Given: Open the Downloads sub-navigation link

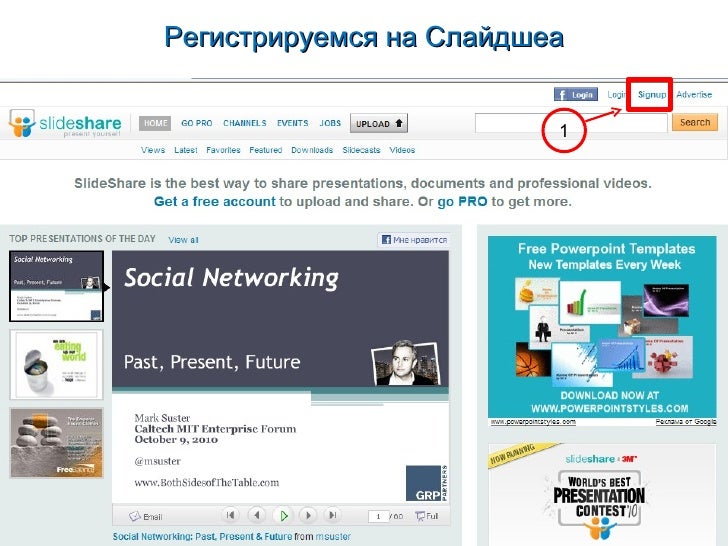Looking at the screenshot, I should pyautogui.click(x=312, y=150).
